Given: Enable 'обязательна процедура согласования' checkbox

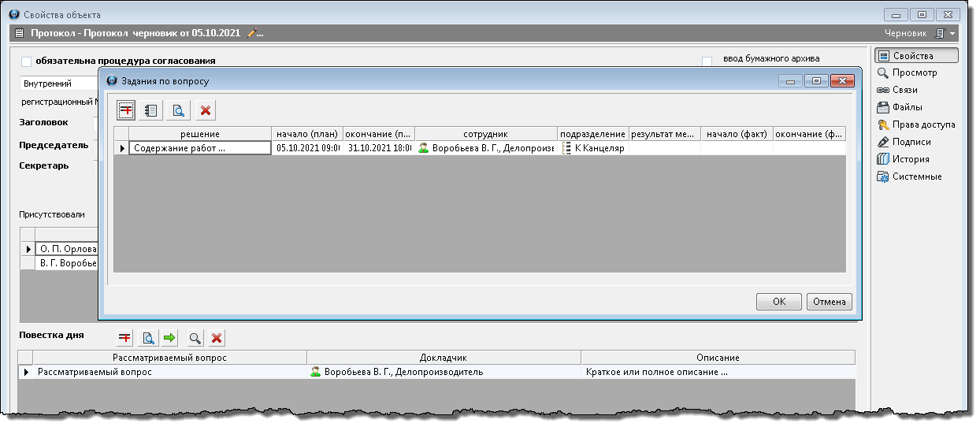Looking at the screenshot, I should (x=27, y=61).
